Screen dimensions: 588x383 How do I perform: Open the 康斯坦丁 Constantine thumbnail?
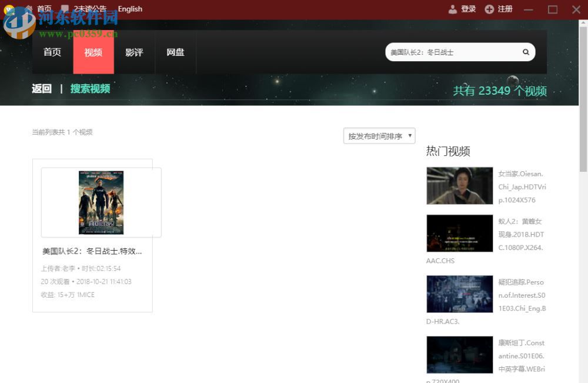pyautogui.click(x=459, y=355)
